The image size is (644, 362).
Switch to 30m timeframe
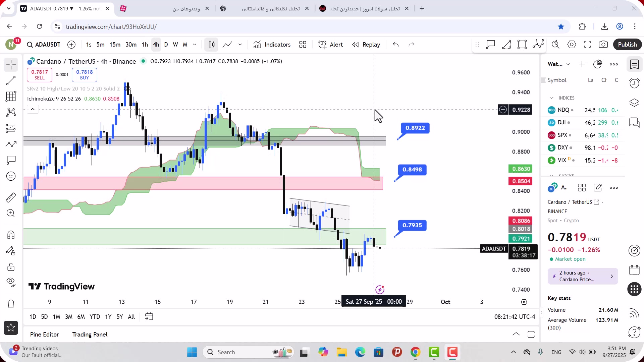(x=131, y=45)
